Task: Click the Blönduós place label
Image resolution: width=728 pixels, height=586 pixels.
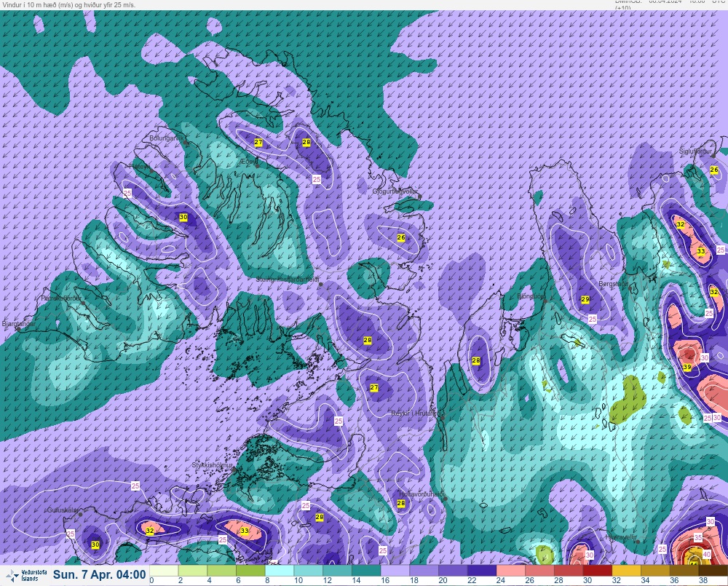Action: [531, 296]
